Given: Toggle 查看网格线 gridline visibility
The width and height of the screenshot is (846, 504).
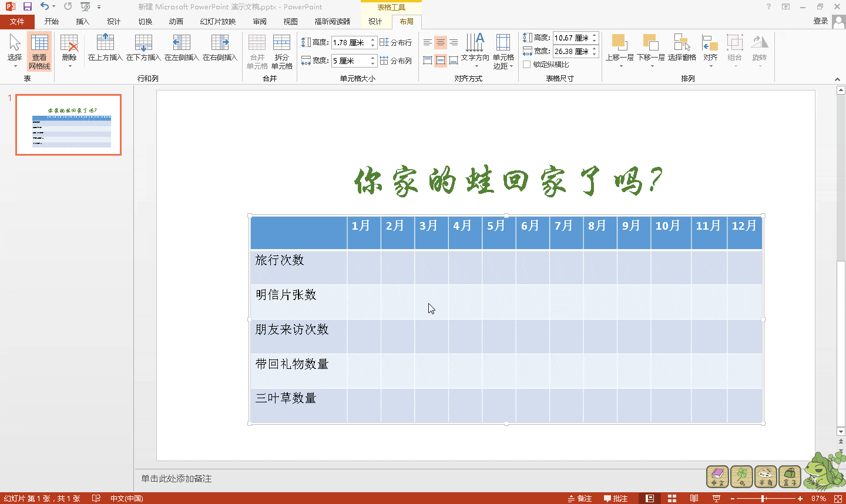Looking at the screenshot, I should (x=39, y=52).
